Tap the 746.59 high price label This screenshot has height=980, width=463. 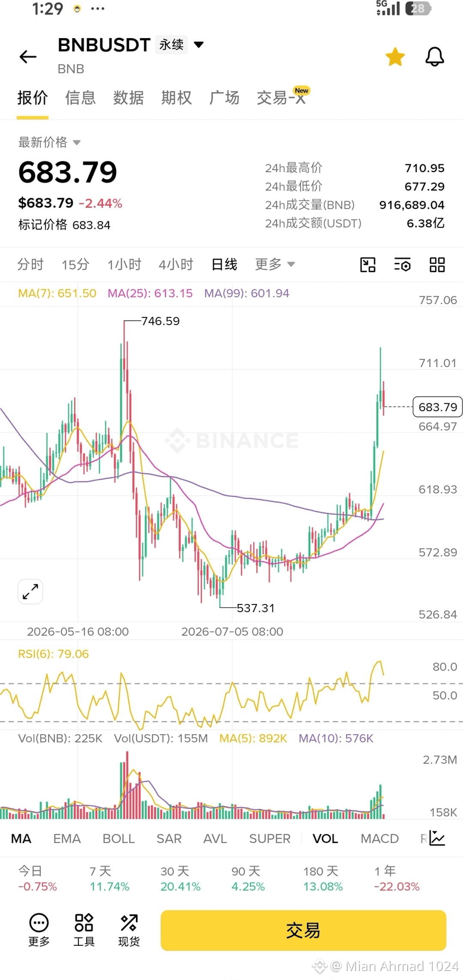160,321
